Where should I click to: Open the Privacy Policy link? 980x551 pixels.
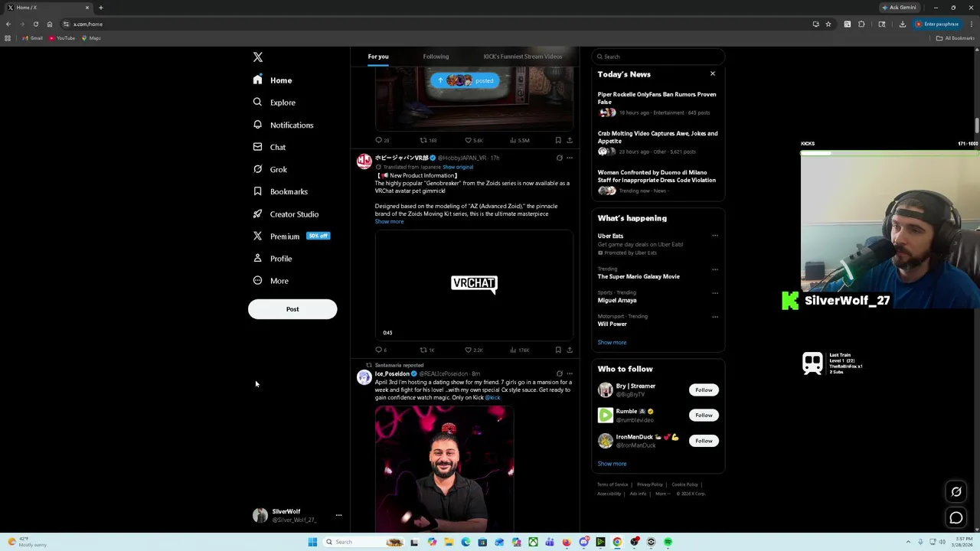pos(650,484)
